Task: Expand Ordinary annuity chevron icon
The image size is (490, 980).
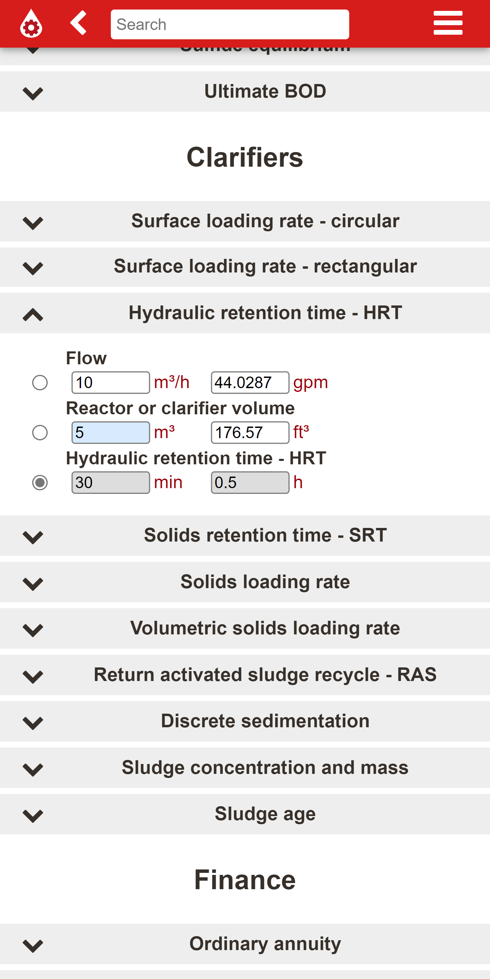Action: tap(33, 946)
